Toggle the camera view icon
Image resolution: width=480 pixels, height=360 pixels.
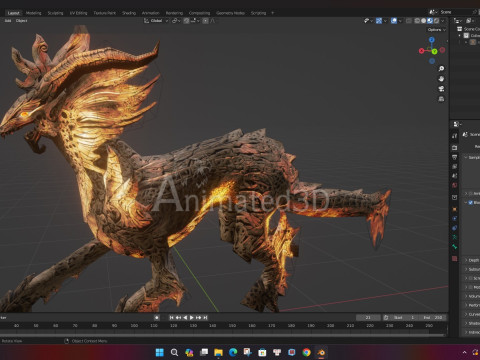441,89
